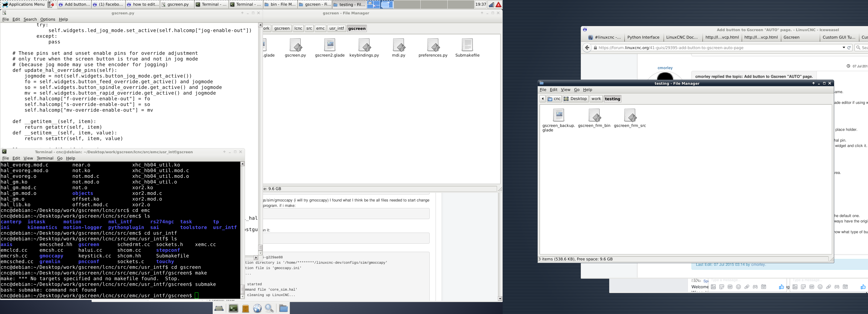868x314 pixels.
Task: Toggle 'Desktop' path button in testing window
Action: [575, 99]
